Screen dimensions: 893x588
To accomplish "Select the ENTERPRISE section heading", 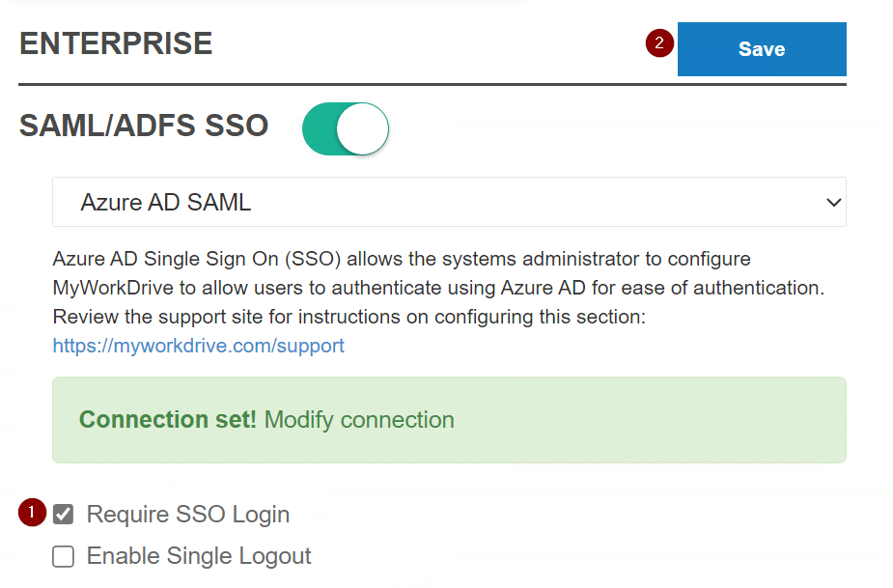I will [x=115, y=43].
